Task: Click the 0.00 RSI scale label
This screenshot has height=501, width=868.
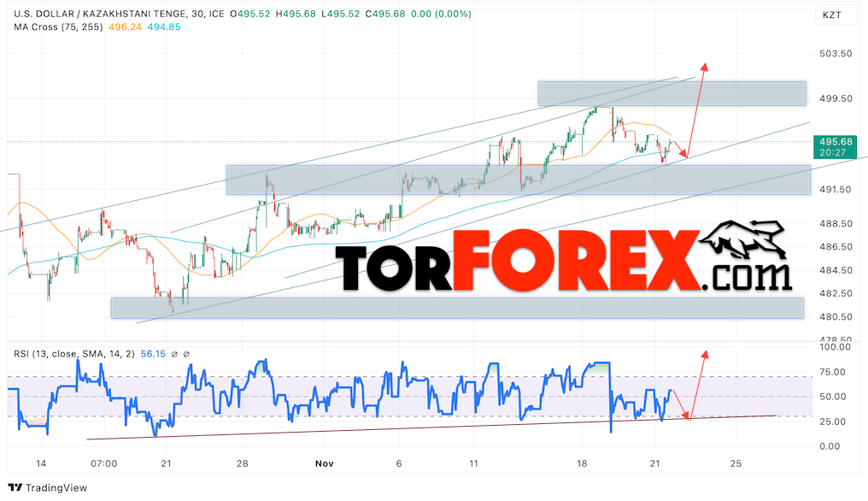Action: [830, 446]
